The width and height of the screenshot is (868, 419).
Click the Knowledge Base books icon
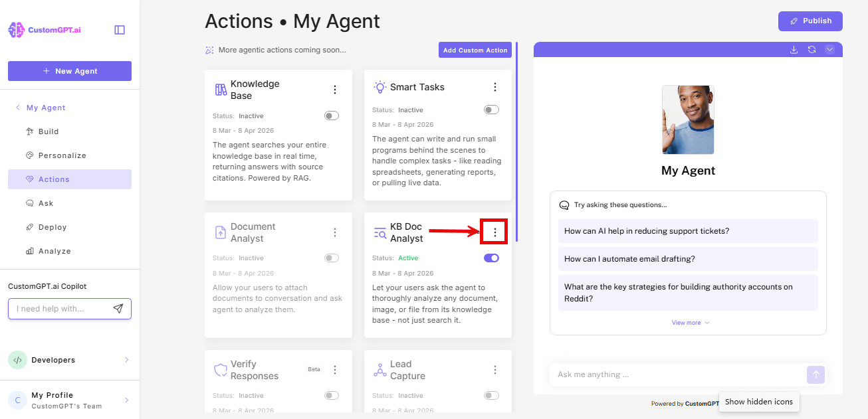[221, 90]
